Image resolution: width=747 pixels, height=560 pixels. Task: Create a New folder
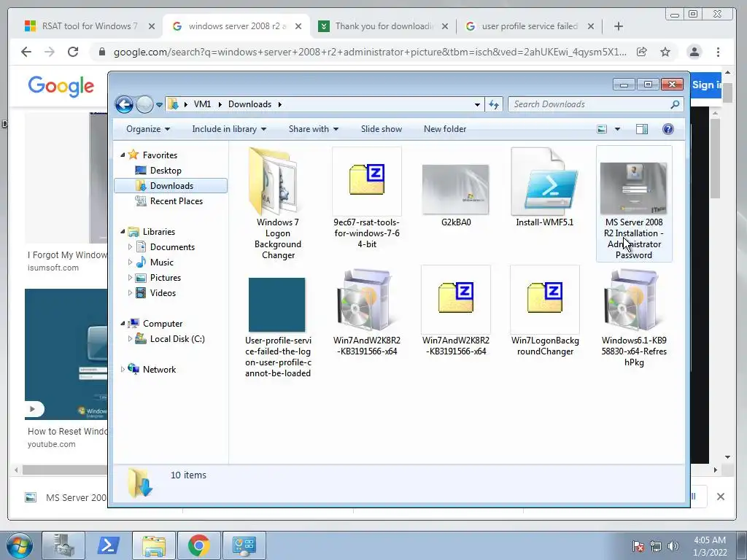click(445, 129)
